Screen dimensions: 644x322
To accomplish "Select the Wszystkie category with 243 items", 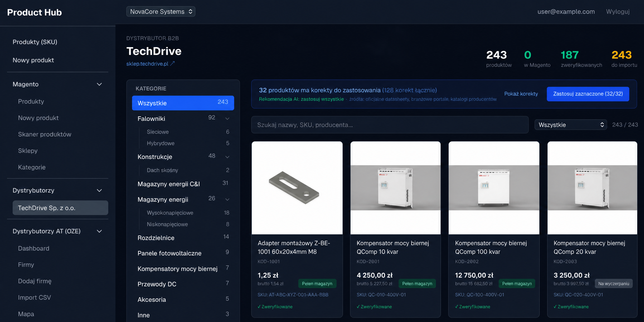I will tap(183, 103).
